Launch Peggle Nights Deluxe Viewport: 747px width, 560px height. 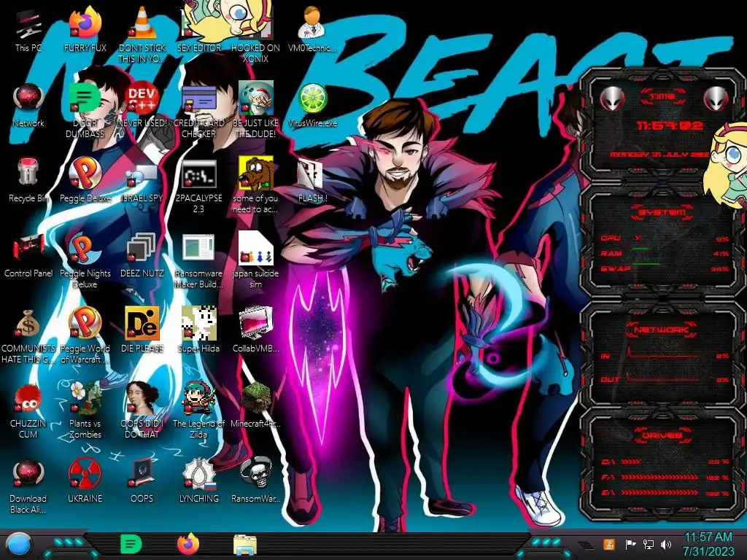[x=85, y=261]
